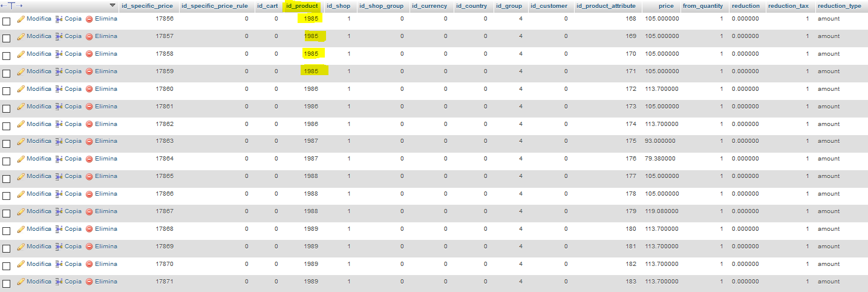Viewport: 868px width, 292px height.
Task: Sort by the id_shop column header
Action: 338,6
